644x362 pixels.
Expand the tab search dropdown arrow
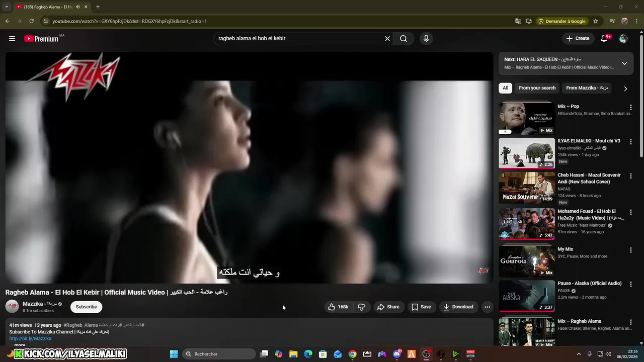point(7,7)
